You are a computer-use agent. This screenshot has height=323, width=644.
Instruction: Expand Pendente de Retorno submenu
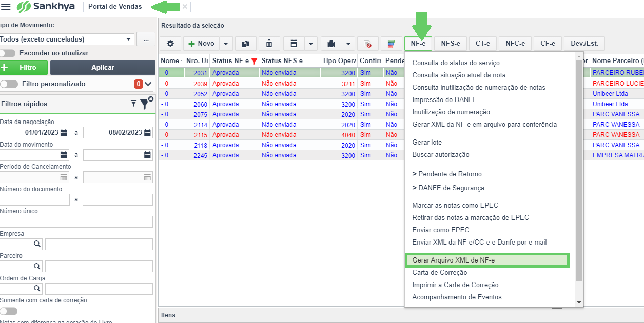[447, 174]
